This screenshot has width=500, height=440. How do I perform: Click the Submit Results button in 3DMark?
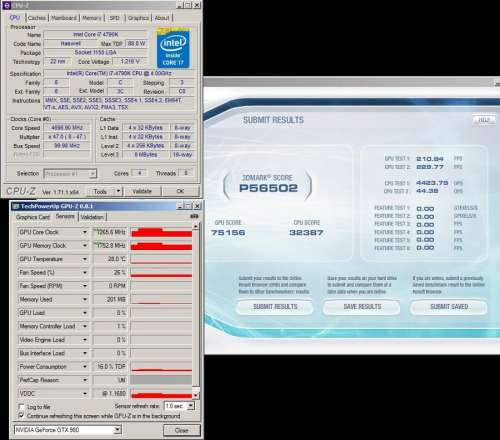275,307
